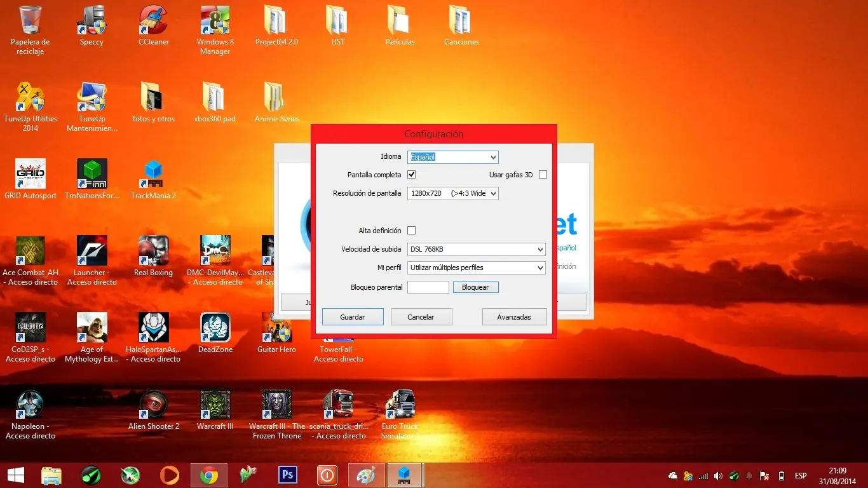Launch CoD2SP_s shortcut
The height and width of the screenshot is (488, 868).
[31, 337]
